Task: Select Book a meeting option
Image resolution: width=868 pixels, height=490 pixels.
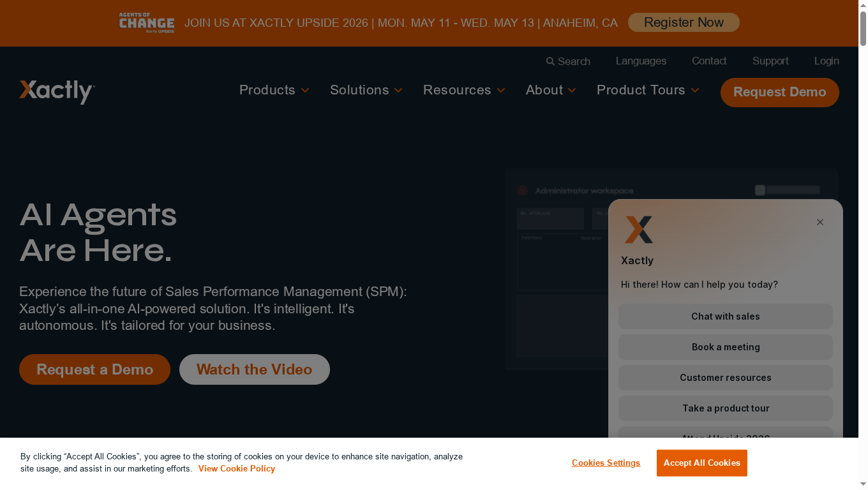Action: (x=726, y=347)
